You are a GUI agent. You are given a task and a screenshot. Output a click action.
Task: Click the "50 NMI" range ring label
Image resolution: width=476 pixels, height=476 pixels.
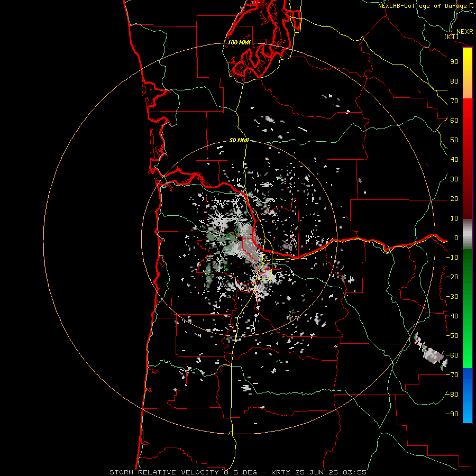tap(239, 140)
